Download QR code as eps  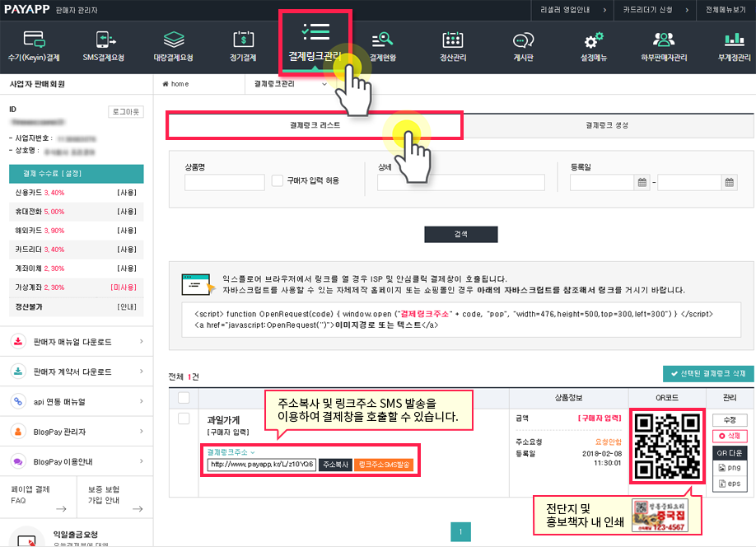[730, 483]
